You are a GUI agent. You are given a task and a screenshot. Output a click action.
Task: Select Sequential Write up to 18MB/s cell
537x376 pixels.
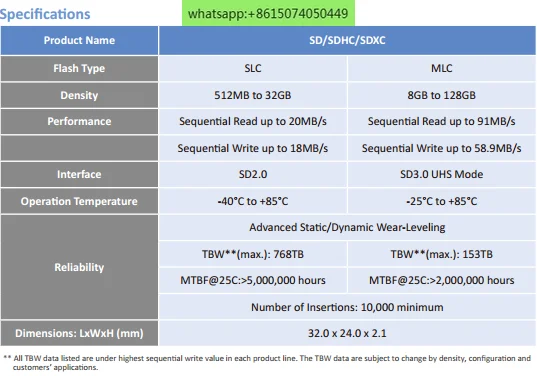[253, 148]
